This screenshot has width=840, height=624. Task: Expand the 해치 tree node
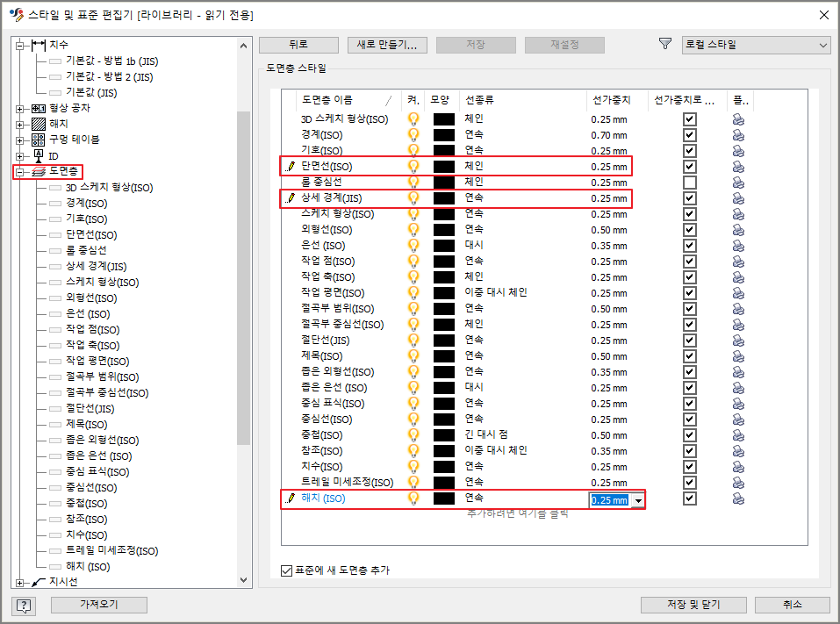point(20,125)
